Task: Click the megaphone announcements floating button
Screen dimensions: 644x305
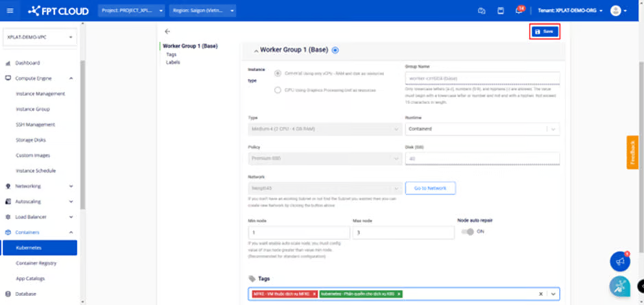Action: pos(620,262)
